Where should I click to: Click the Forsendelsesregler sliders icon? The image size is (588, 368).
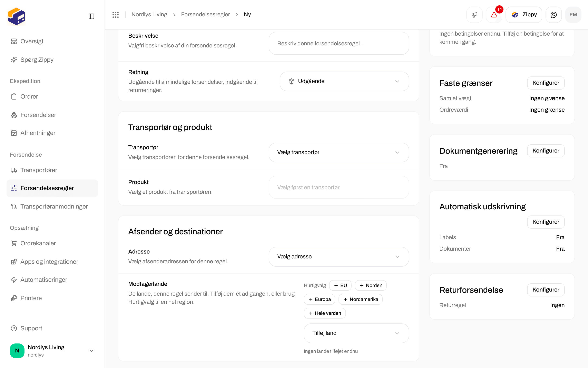coord(14,188)
